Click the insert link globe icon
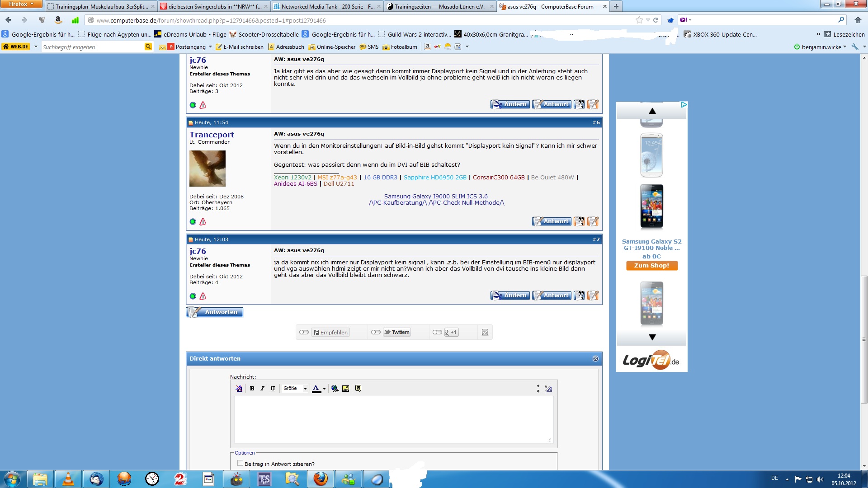The height and width of the screenshot is (488, 868). coord(335,389)
